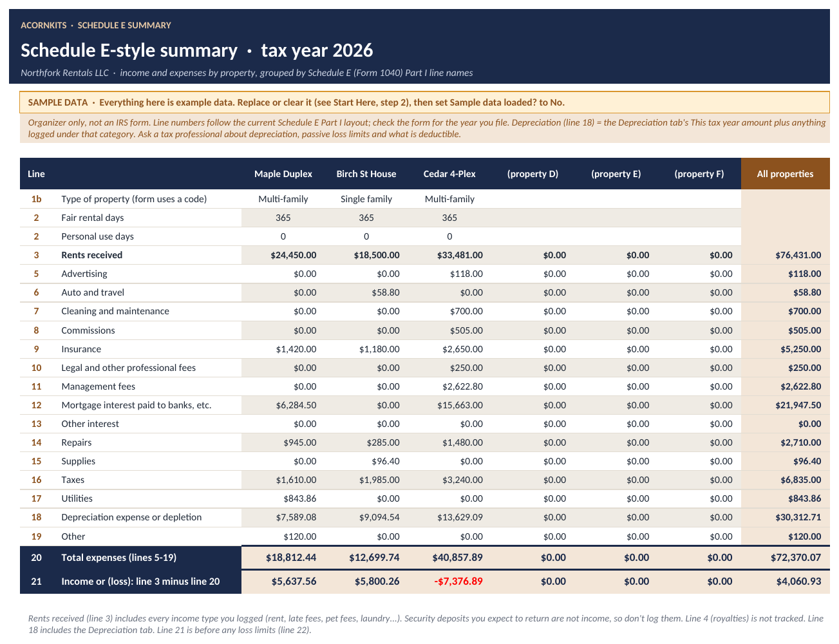The height and width of the screenshot is (644, 839).
Task: Select Birch St House total expenses $12,699.74
Action: [x=366, y=558]
